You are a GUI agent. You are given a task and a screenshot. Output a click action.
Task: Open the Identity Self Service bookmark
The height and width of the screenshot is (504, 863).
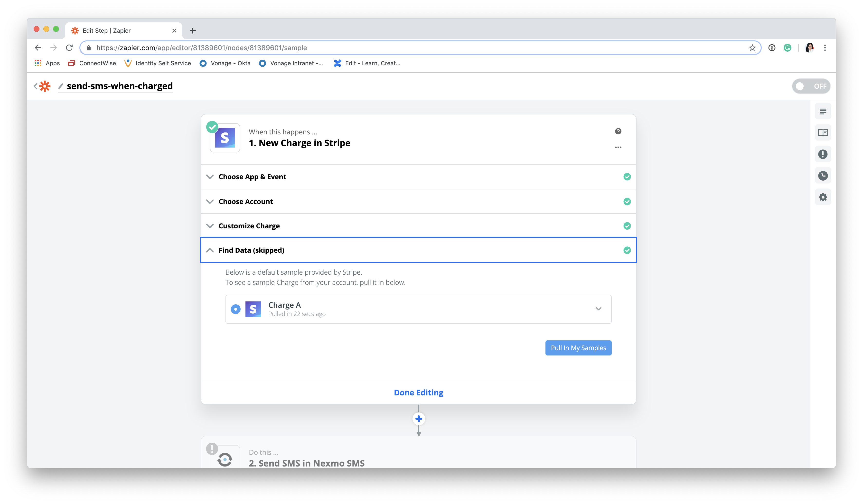point(158,63)
